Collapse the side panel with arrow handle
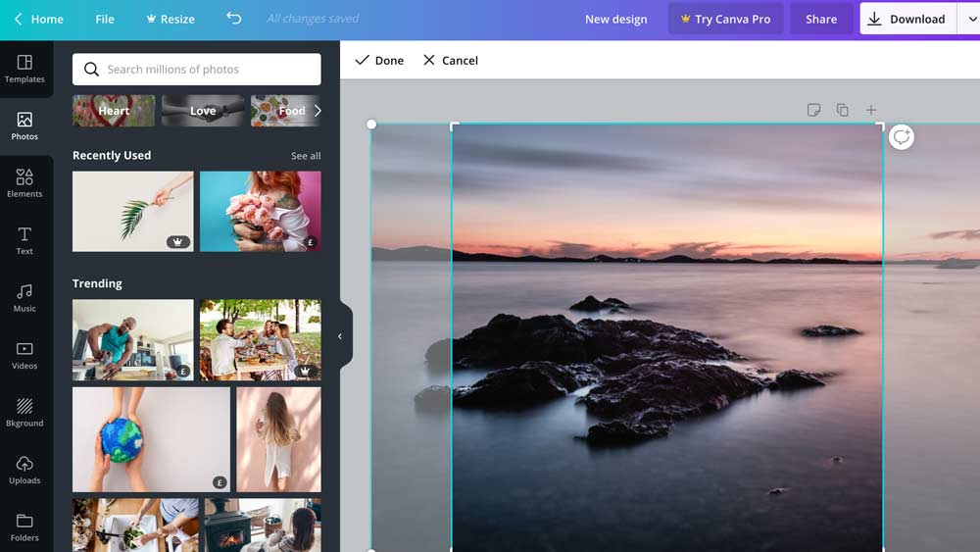The image size is (980, 552). point(340,336)
